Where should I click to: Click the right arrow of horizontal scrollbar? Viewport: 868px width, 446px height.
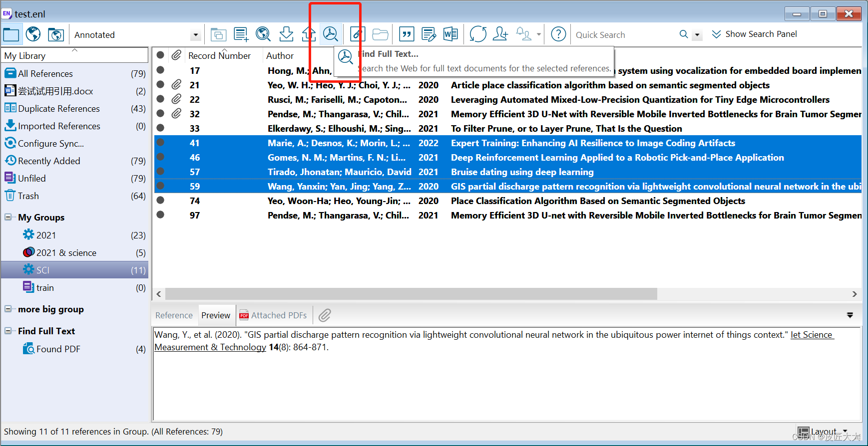[855, 294]
